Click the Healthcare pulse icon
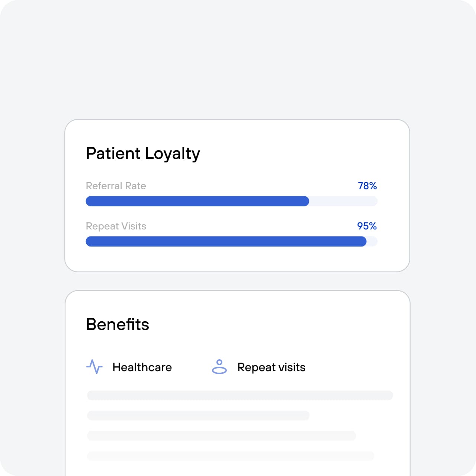 tap(94, 367)
